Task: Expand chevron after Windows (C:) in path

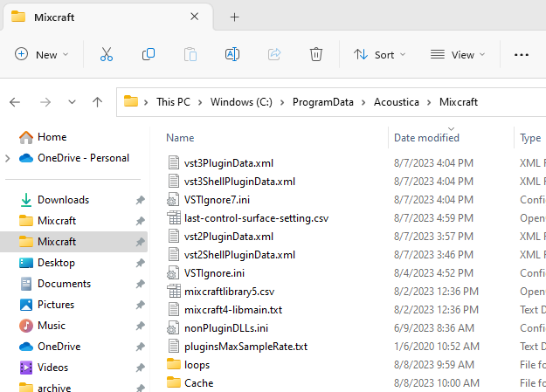Action: [x=282, y=102]
